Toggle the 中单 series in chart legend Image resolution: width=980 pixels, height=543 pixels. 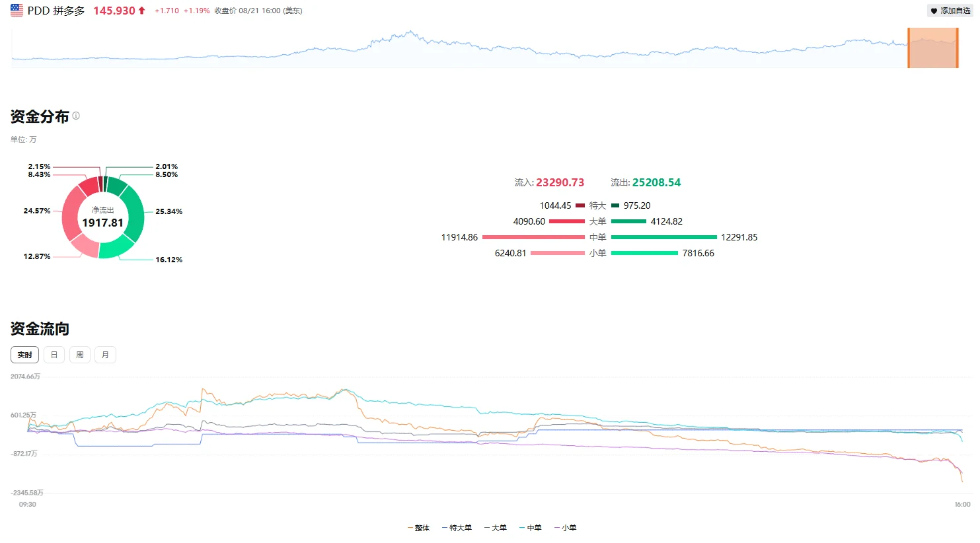[x=530, y=528]
